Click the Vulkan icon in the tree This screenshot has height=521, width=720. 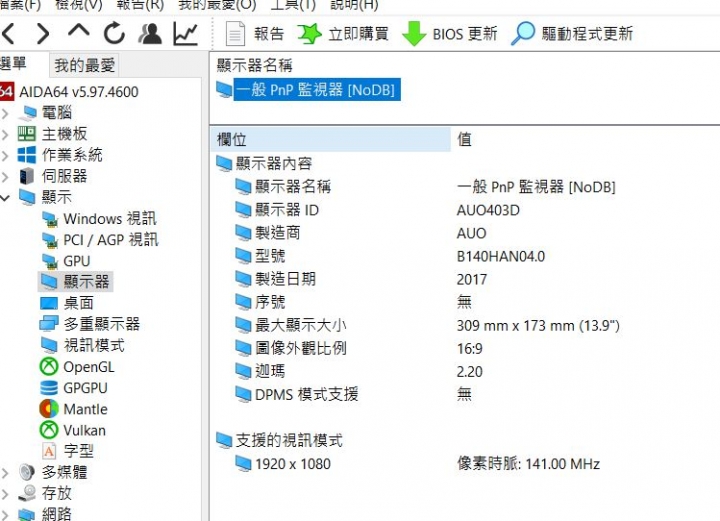(49, 430)
